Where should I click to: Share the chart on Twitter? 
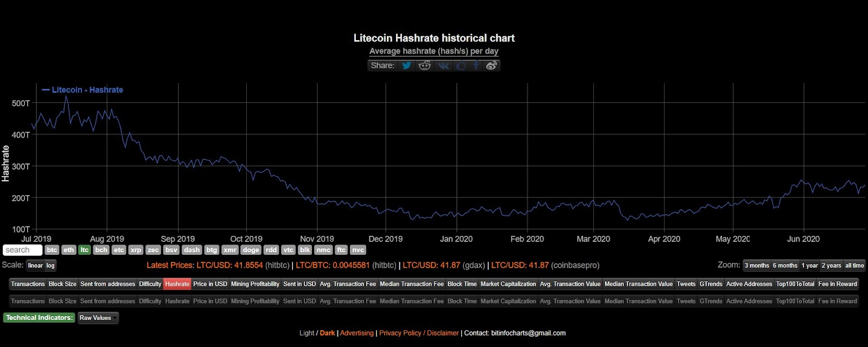(x=406, y=66)
